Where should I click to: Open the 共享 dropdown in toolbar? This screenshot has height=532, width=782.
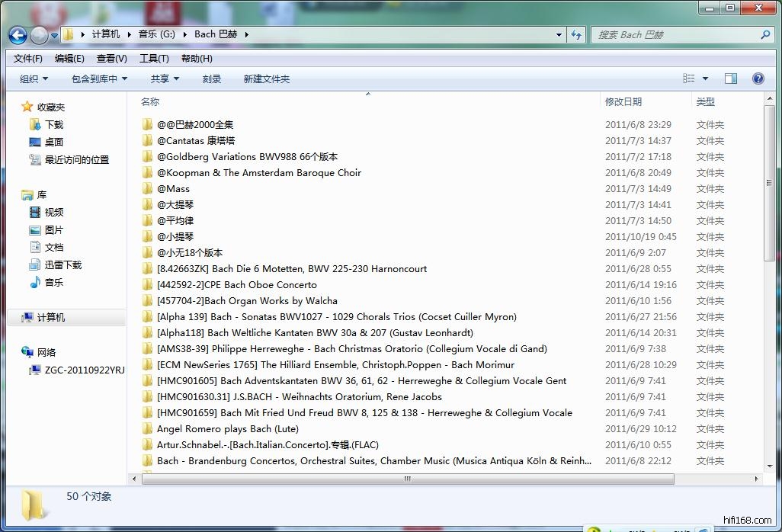coord(165,79)
